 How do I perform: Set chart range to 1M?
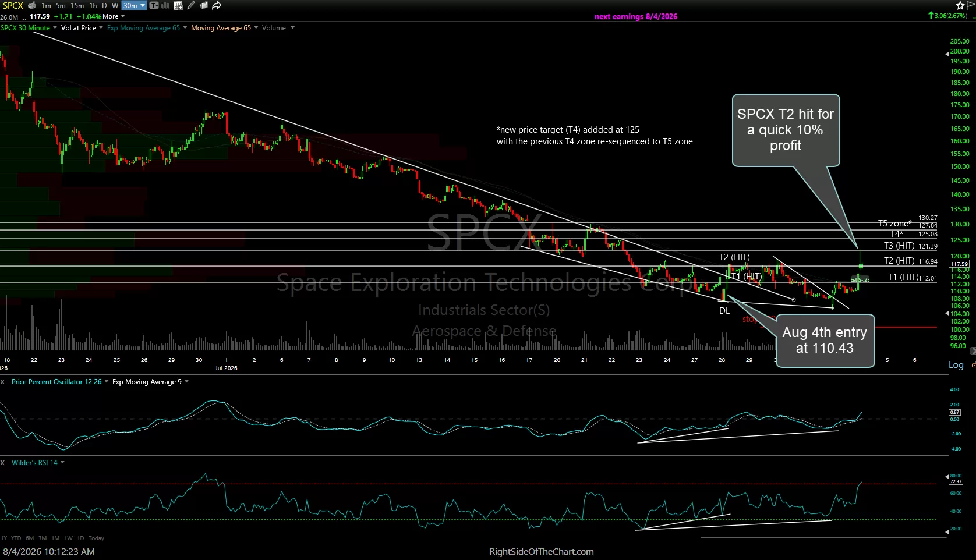(x=55, y=538)
